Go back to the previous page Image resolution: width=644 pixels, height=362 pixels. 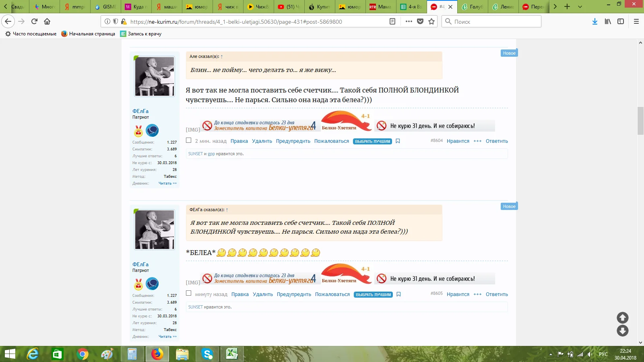coord(8,21)
